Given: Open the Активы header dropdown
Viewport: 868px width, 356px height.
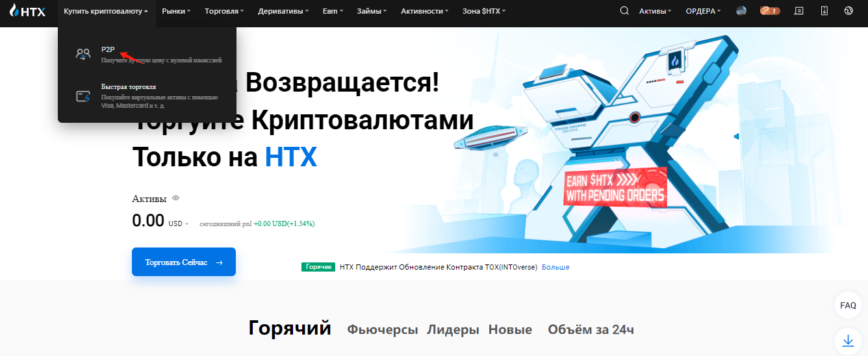Looking at the screenshot, I should pos(656,11).
